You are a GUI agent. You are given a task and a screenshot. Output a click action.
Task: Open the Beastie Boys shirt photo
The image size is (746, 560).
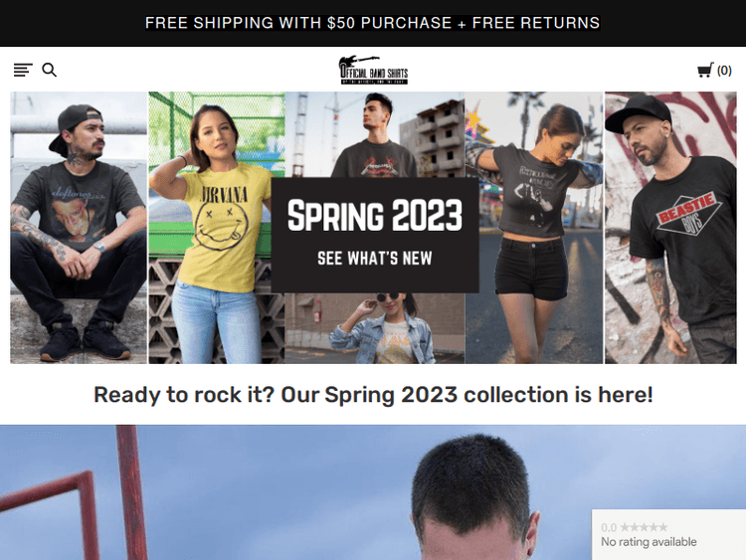(670, 228)
